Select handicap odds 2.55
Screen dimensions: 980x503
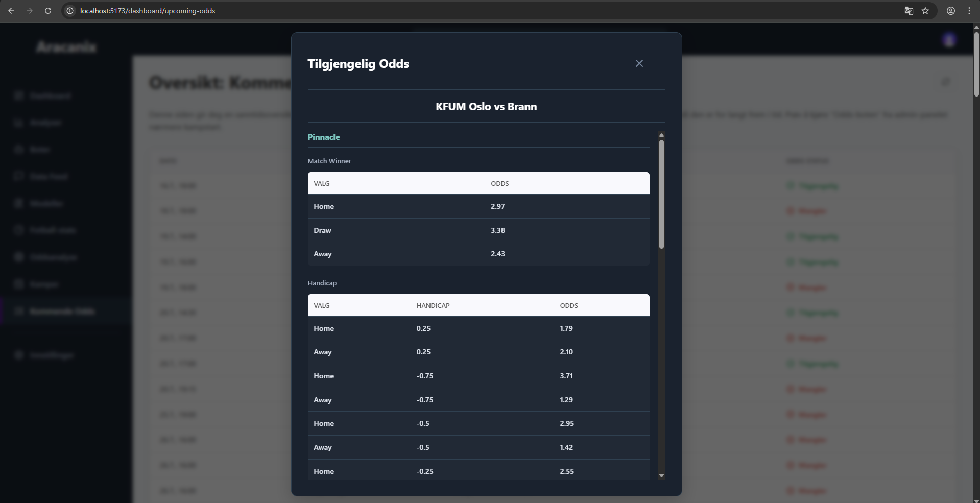(567, 471)
